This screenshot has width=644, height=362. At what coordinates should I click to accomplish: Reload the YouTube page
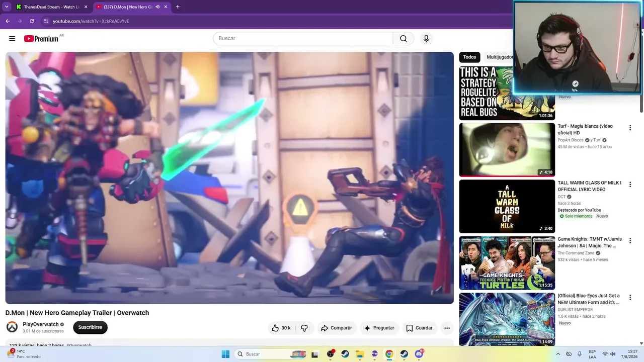[32, 21]
